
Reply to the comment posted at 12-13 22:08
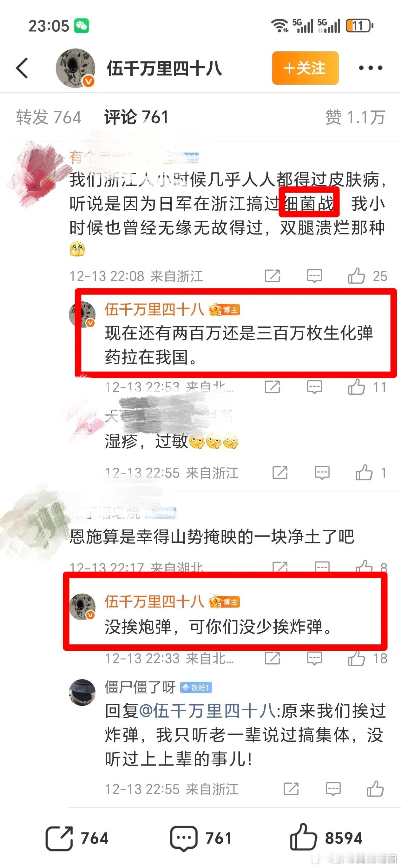coord(314,276)
